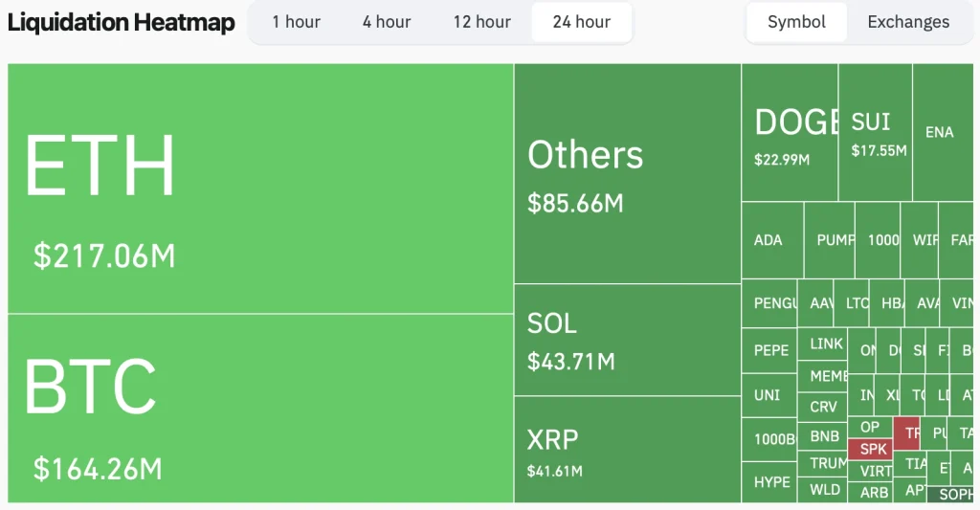980x510 pixels.
Task: Choose the 12 hour timeframe
Action: click(481, 22)
